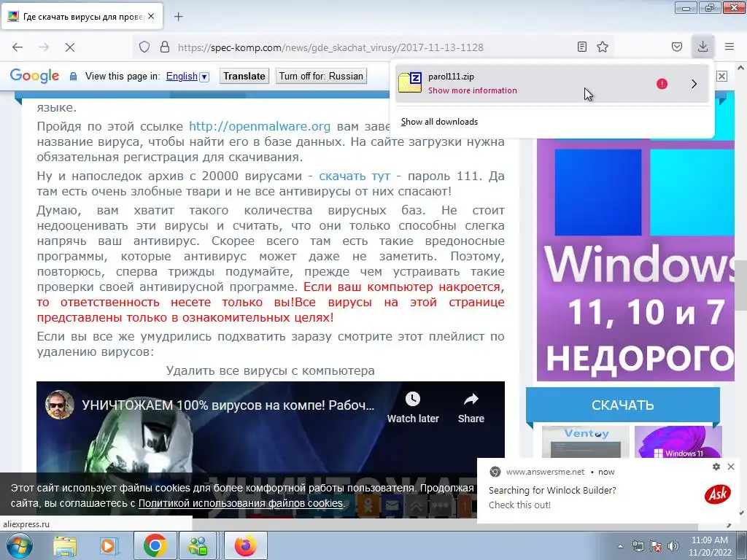
Task: Select the spec-komp.com tab
Action: click(x=82, y=16)
